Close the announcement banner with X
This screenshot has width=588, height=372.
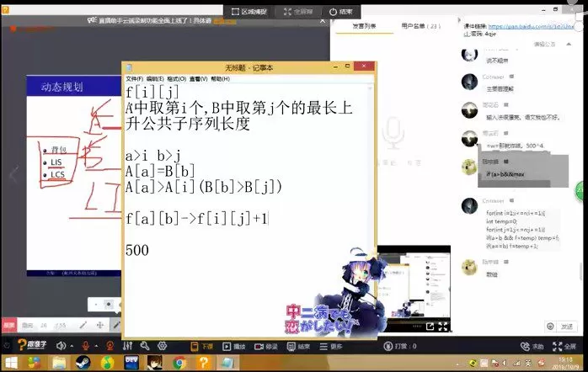pos(323,20)
